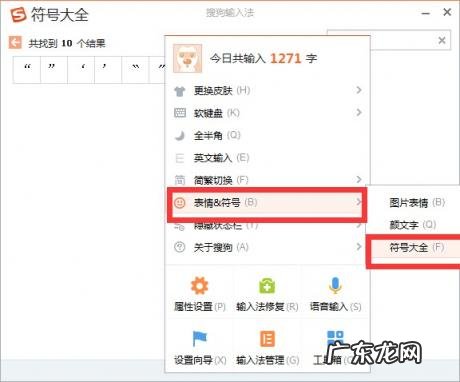Expand 软键盘 submenu arrow

point(359,112)
